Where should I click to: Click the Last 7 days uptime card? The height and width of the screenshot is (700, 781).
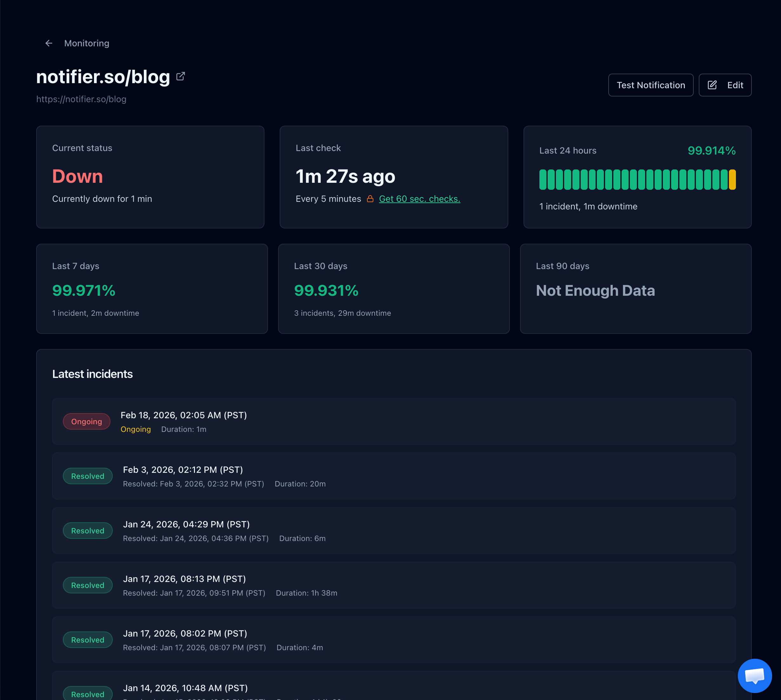[151, 288]
